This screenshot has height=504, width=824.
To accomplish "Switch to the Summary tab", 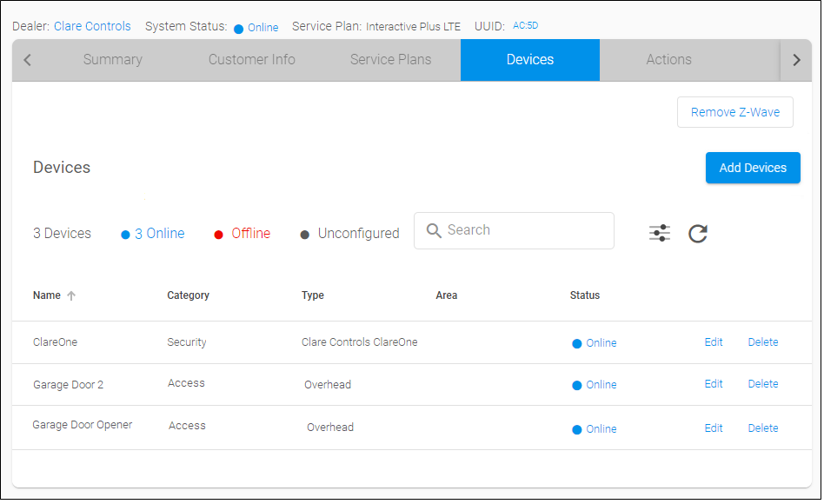I will pyautogui.click(x=113, y=60).
